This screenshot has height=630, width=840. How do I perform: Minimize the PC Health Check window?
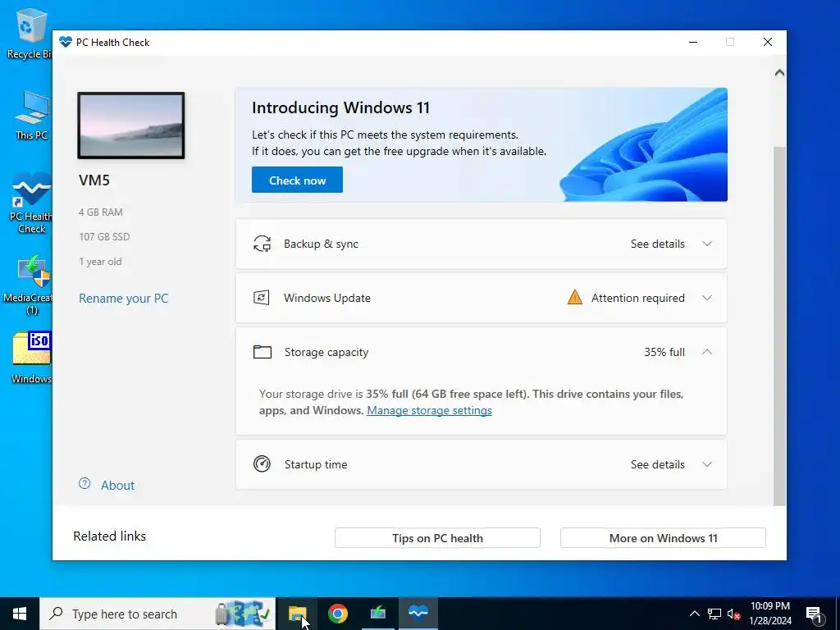[693, 43]
